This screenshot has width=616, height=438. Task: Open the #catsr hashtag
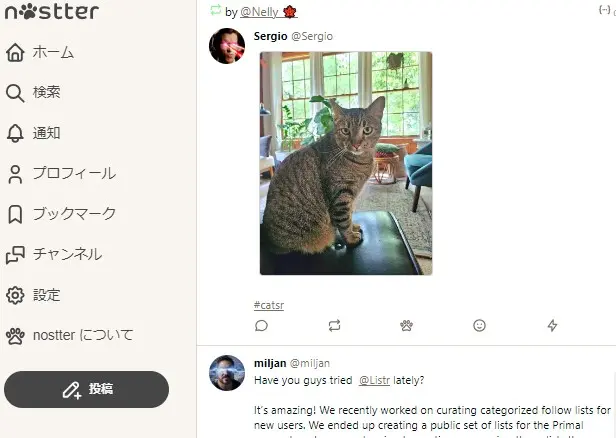tap(269, 305)
